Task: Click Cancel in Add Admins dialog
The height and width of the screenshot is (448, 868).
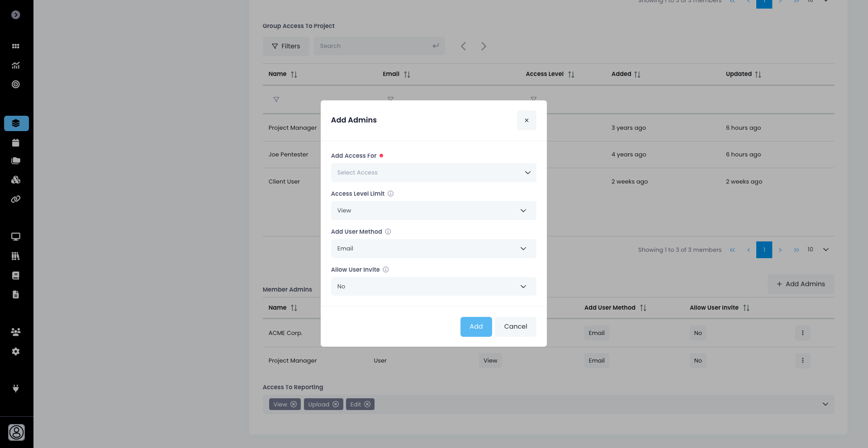Action: (x=515, y=327)
